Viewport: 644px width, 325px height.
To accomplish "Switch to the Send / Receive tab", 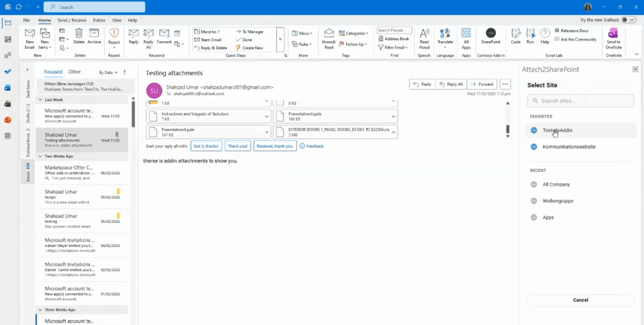I will coord(72,20).
